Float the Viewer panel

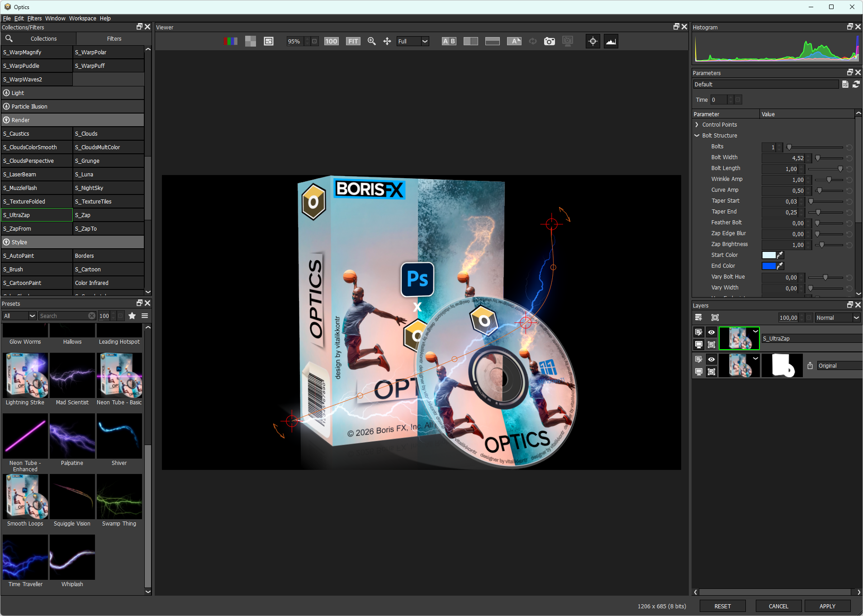[677, 27]
